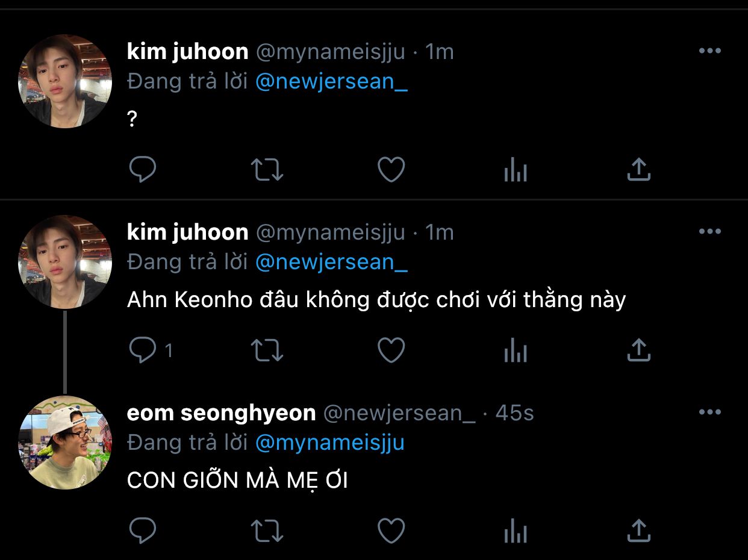The image size is (748, 560).
Task: Like the "CON GIỠN MÀ MẸ ƠI" tweet
Action: click(x=391, y=531)
